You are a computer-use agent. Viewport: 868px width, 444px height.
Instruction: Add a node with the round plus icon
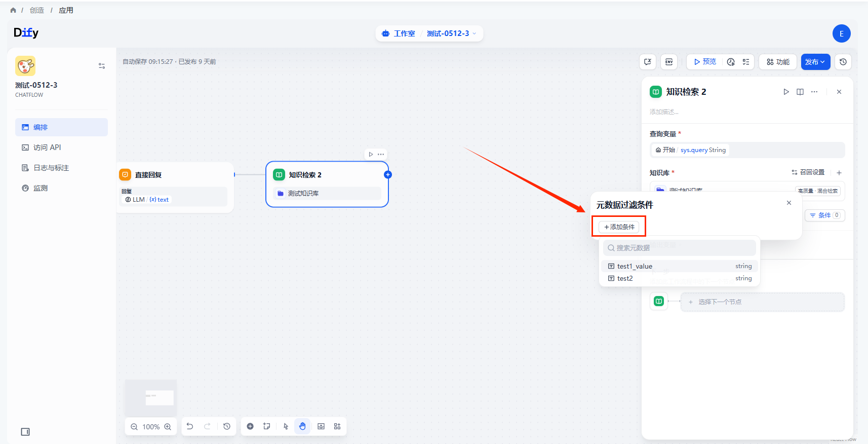point(250,426)
